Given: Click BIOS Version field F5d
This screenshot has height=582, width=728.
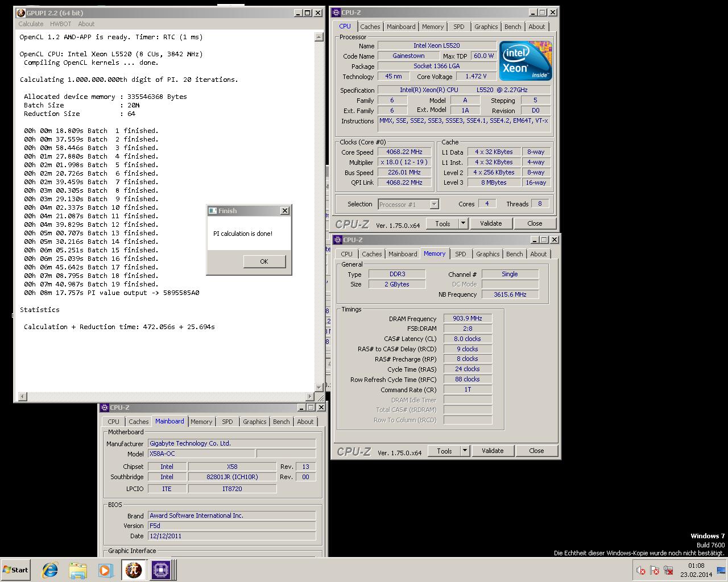Looking at the screenshot, I should tap(231, 526).
